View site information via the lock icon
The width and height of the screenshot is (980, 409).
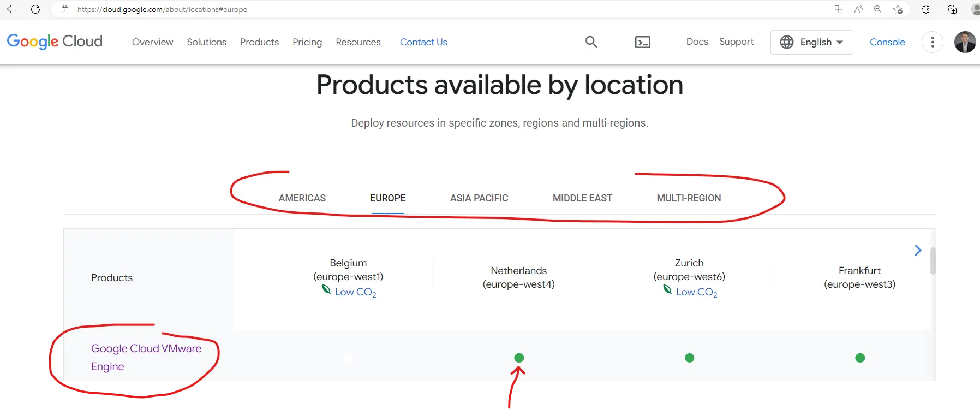[x=65, y=9]
